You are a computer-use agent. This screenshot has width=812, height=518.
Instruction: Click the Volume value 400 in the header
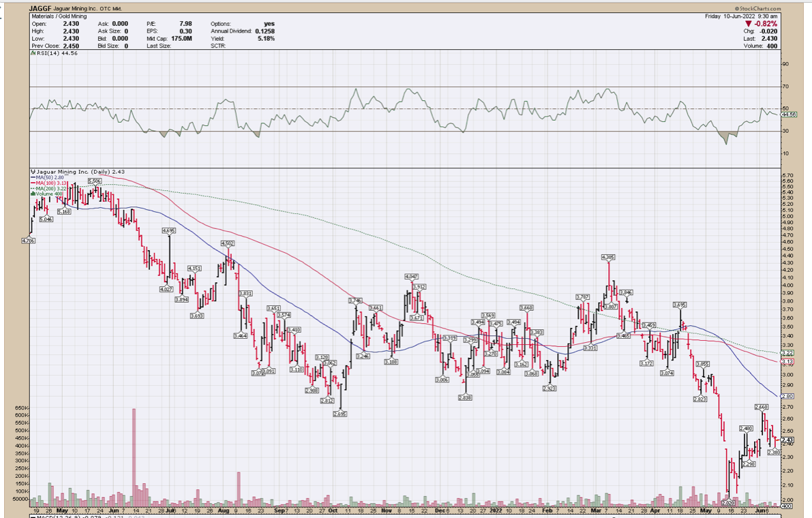[772, 46]
